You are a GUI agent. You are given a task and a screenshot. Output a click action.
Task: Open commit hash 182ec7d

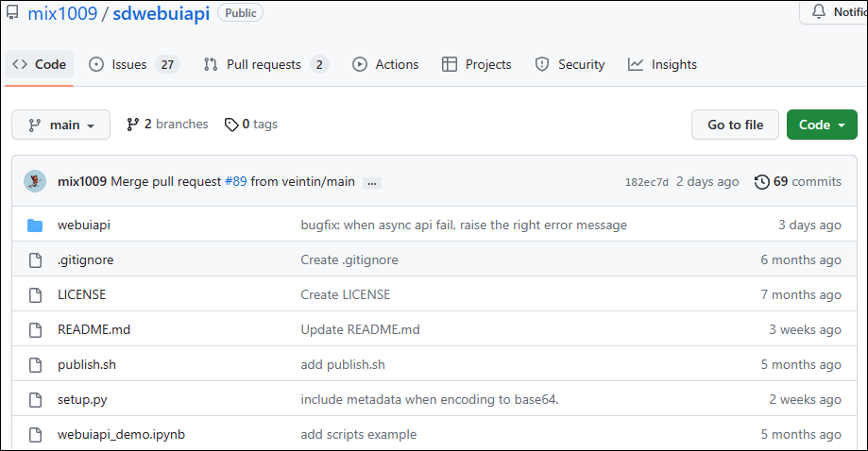[647, 182]
